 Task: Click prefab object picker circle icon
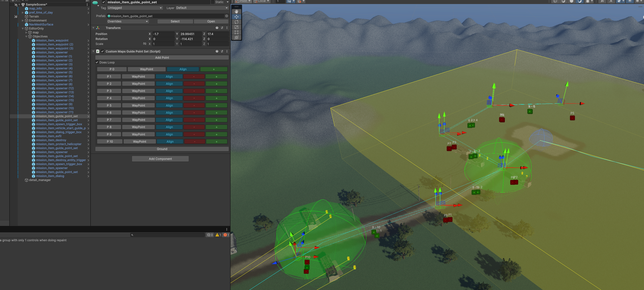[226, 16]
